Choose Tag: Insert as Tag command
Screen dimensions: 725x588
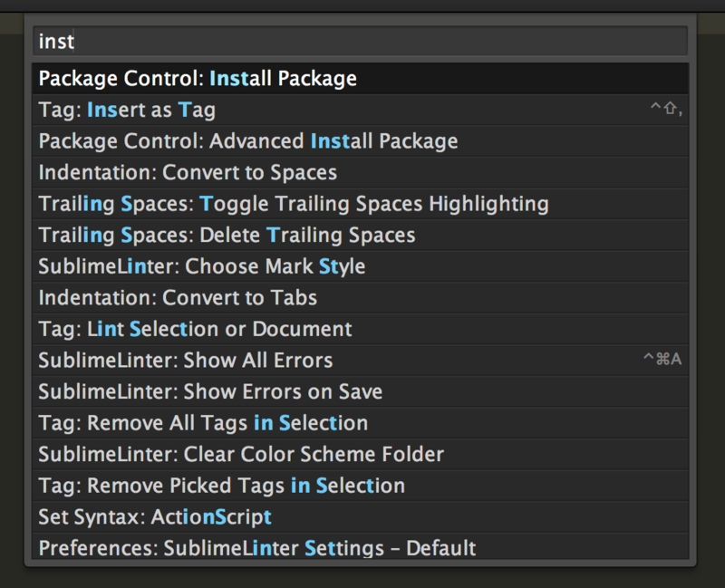127,111
